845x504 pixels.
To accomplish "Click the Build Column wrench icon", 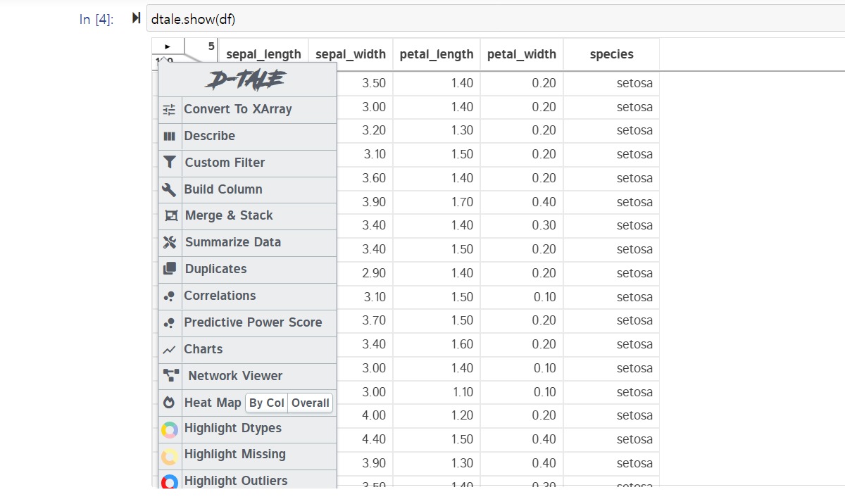I will coord(169,189).
